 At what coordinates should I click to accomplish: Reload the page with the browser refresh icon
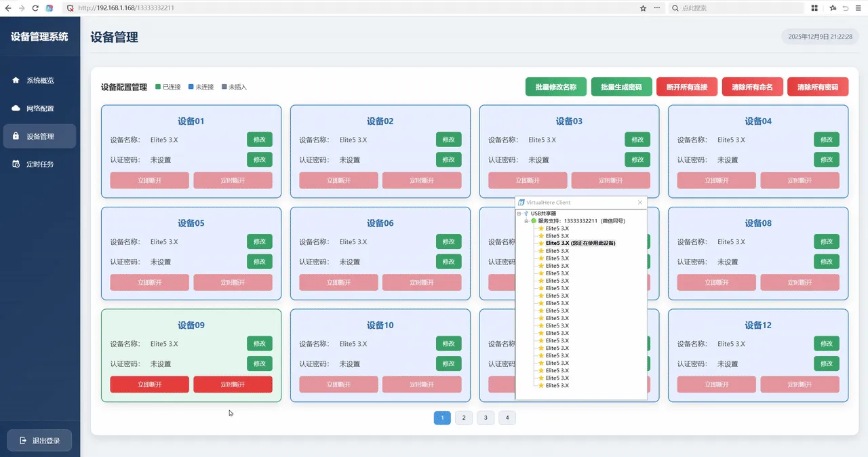tap(35, 8)
